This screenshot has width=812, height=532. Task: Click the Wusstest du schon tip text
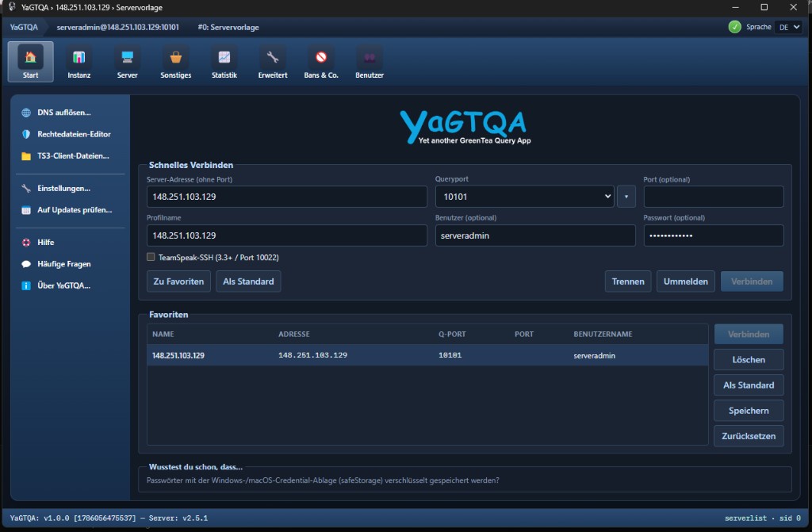pyautogui.click(x=323, y=480)
